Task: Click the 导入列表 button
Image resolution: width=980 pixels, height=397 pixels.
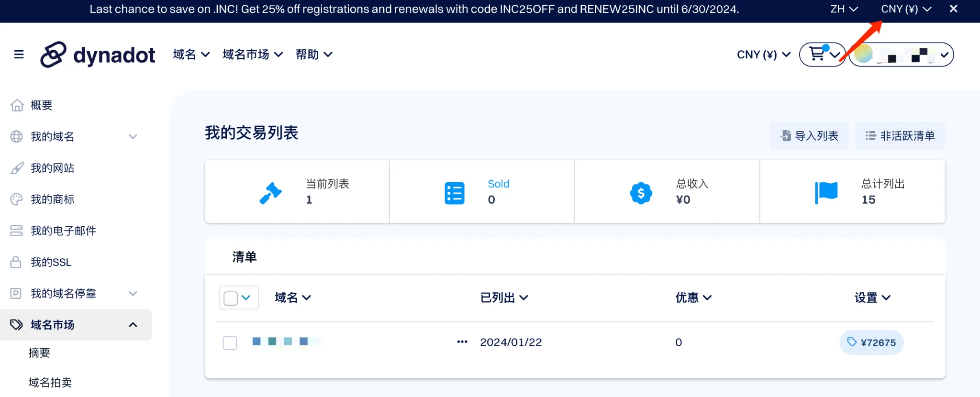Action: click(x=809, y=136)
